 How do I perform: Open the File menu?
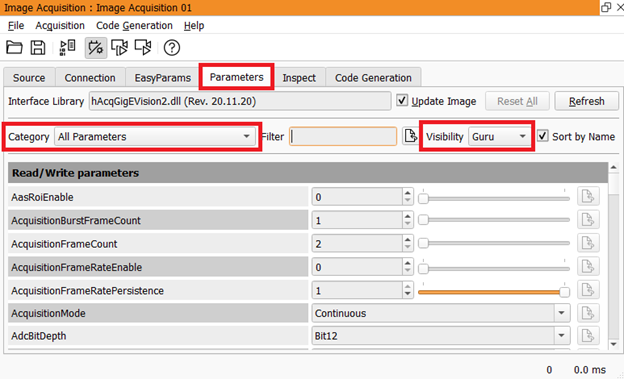coord(16,25)
